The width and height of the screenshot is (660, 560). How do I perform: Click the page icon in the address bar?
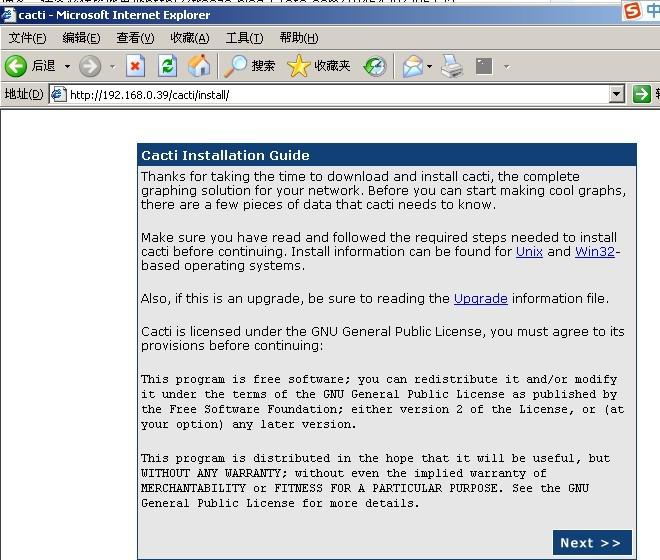point(59,94)
